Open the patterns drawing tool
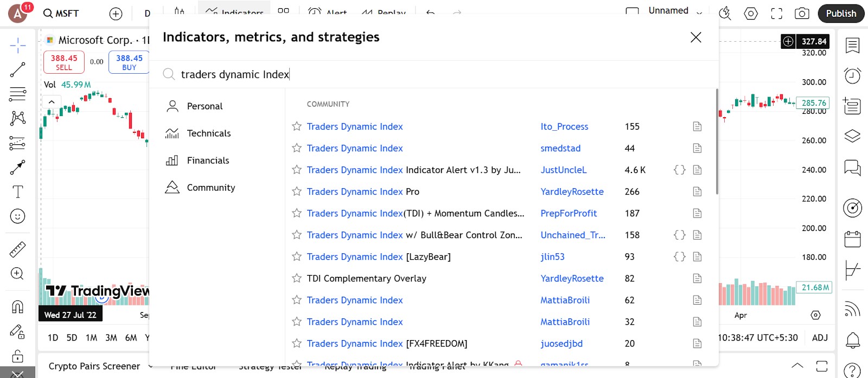868x378 pixels. click(17, 118)
